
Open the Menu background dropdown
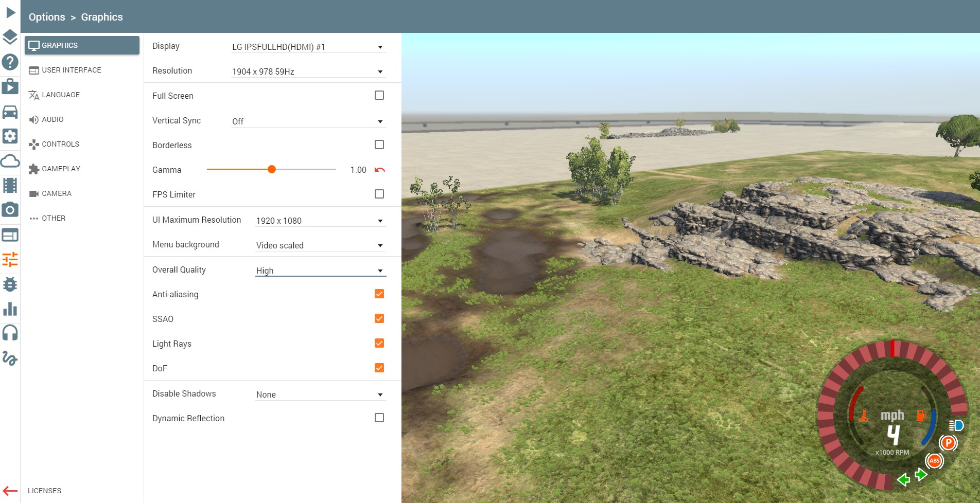pos(321,245)
